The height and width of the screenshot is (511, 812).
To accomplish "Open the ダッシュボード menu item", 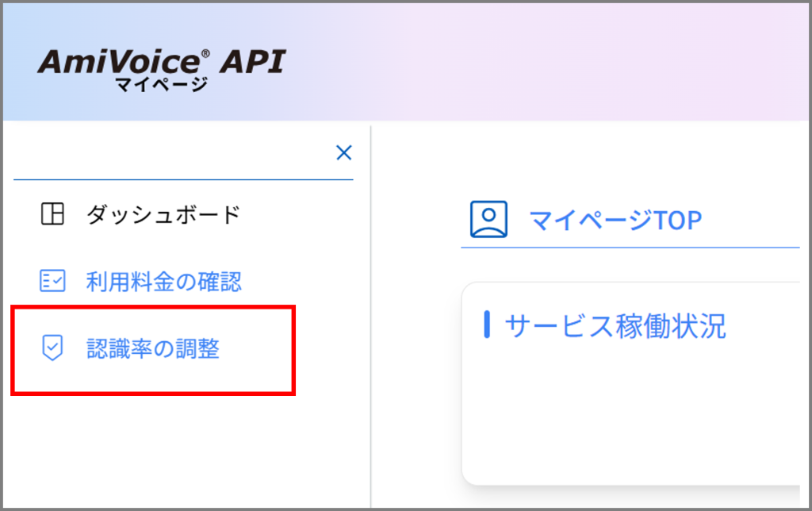I will tap(163, 214).
